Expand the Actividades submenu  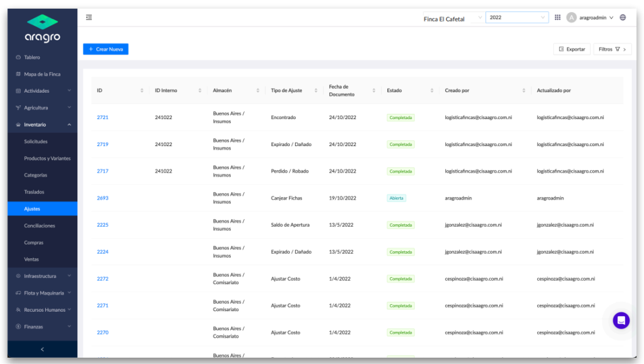[x=69, y=91]
